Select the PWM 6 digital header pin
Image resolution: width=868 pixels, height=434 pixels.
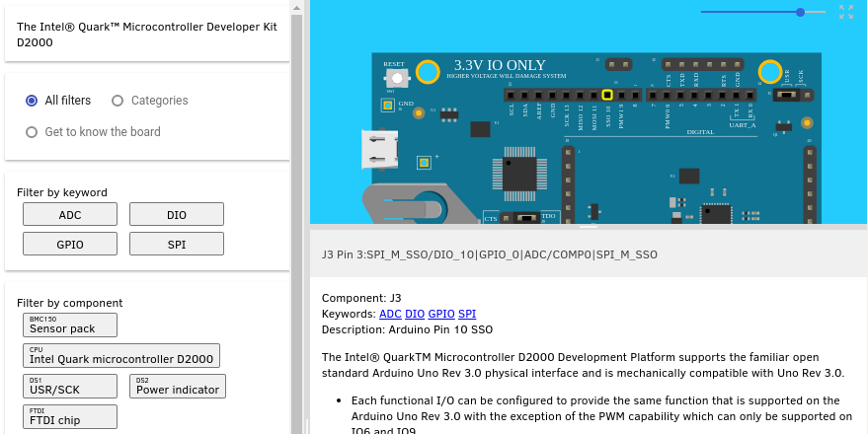pyautogui.click(x=668, y=95)
